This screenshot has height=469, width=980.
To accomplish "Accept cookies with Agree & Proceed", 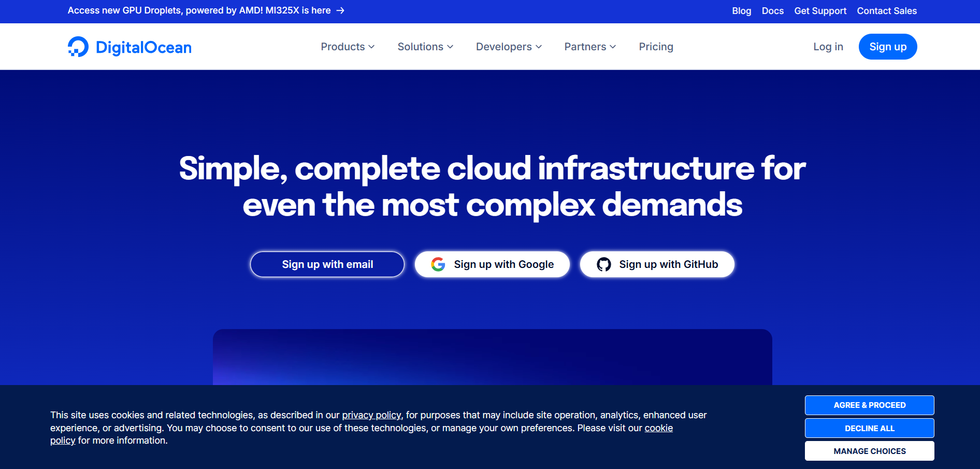I will (x=869, y=405).
